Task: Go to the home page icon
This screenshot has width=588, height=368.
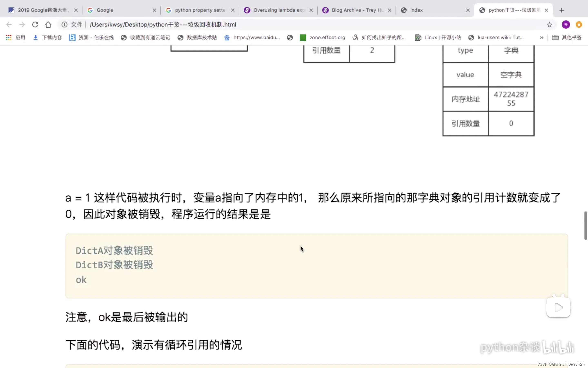Action: tap(48, 25)
